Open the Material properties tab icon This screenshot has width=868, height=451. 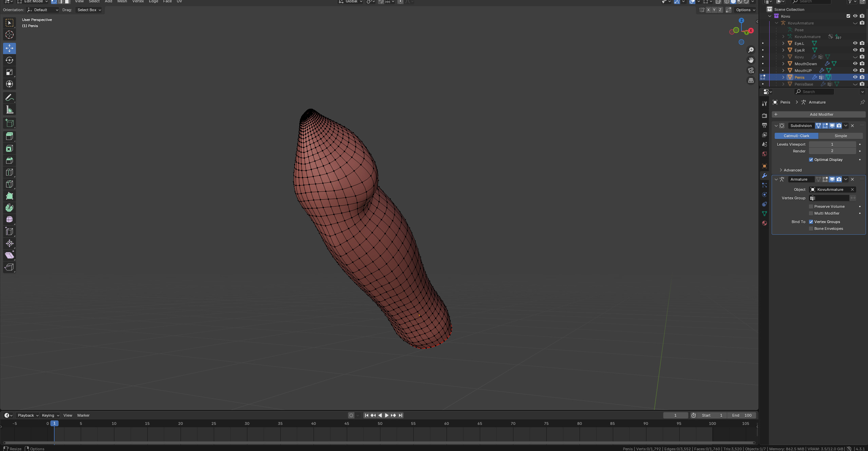[764, 223]
